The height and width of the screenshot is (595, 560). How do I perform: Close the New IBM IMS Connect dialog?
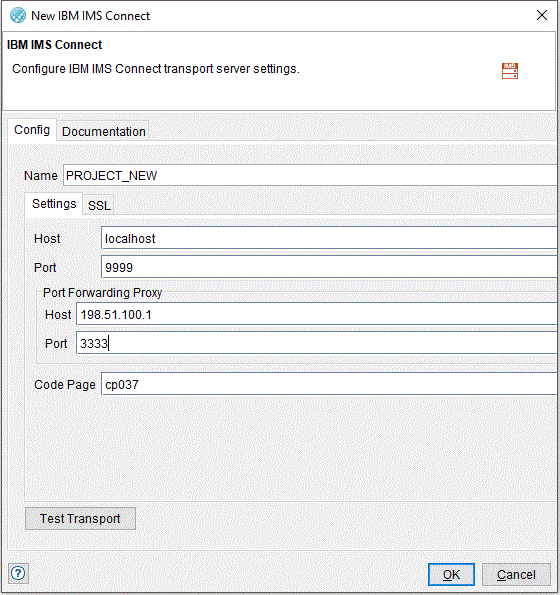[x=541, y=15]
